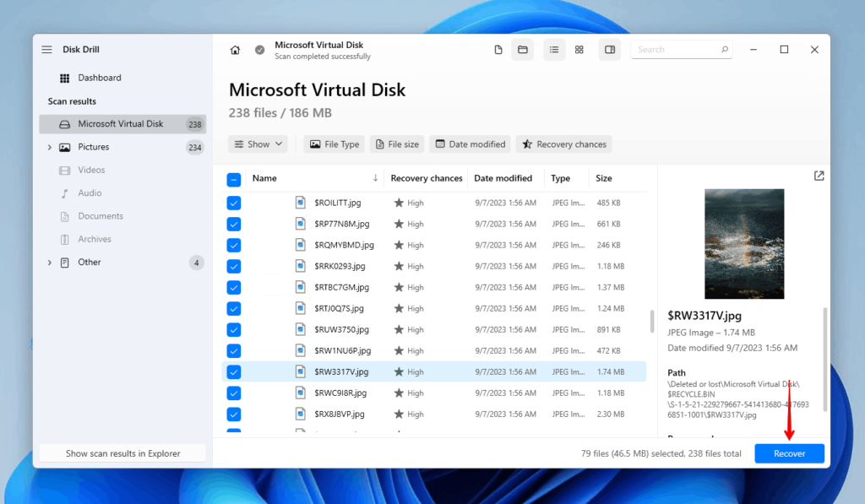Open Recovery chances filter
The image size is (865, 504).
pyautogui.click(x=563, y=144)
